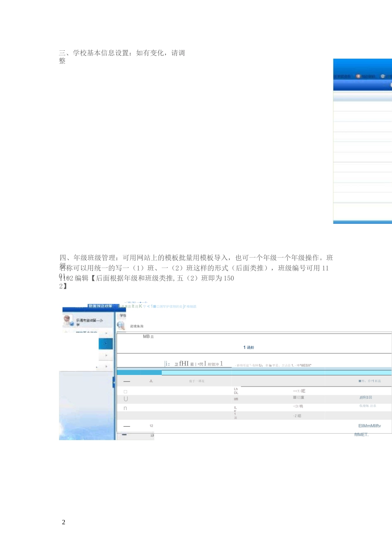Tick the third table row checkbox
The width and height of the screenshot is (392, 555).
click(x=125, y=408)
